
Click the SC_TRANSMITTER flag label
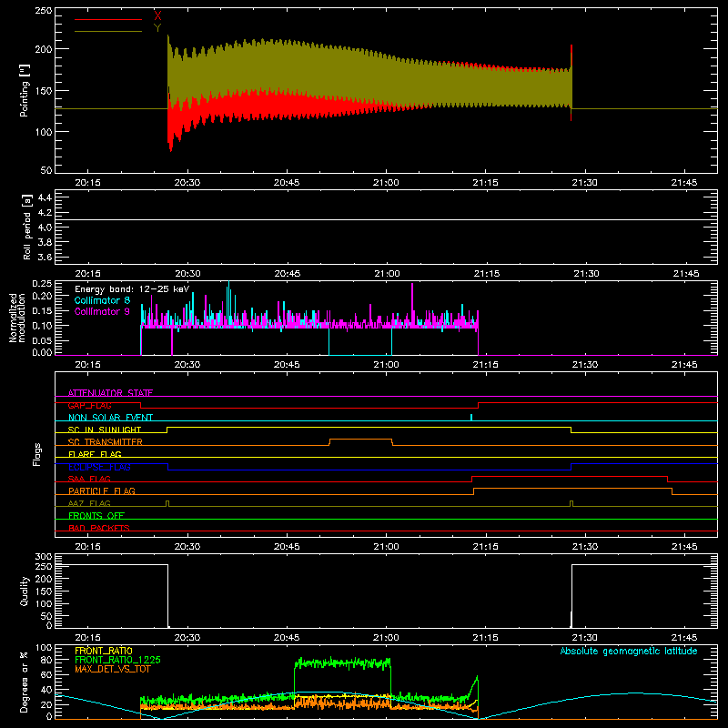(106, 442)
